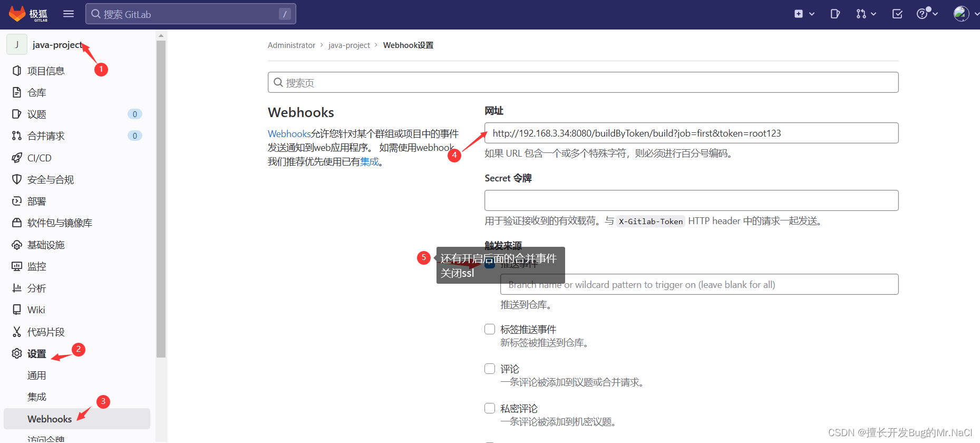Open CI/CD sidebar item
The height and width of the screenshot is (443, 980).
point(77,158)
